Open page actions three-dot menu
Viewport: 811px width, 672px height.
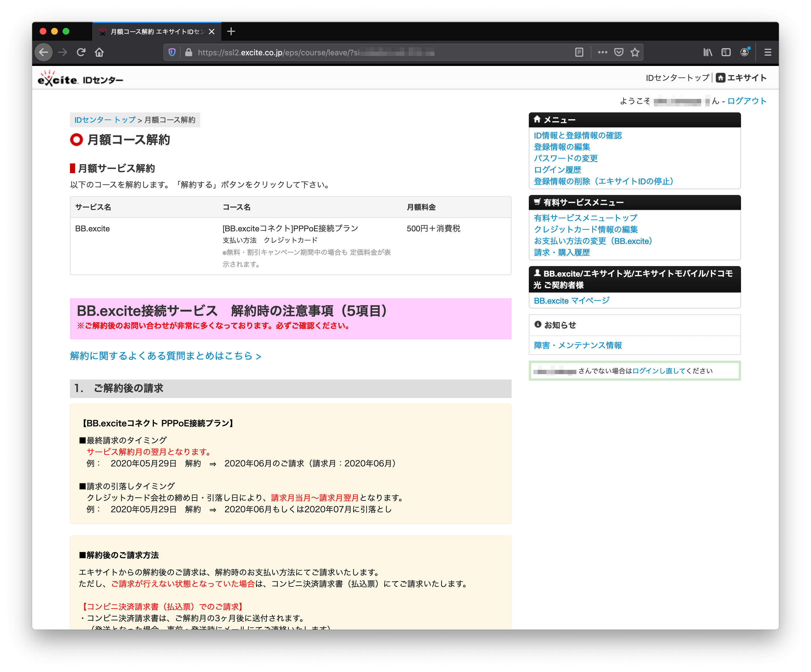click(603, 52)
